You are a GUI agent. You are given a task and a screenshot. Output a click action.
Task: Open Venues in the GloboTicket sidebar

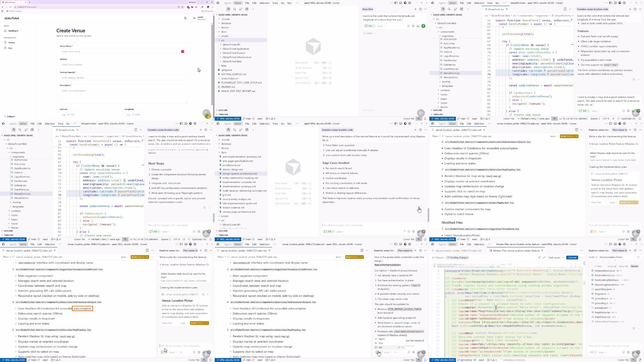pyautogui.click(x=11, y=43)
